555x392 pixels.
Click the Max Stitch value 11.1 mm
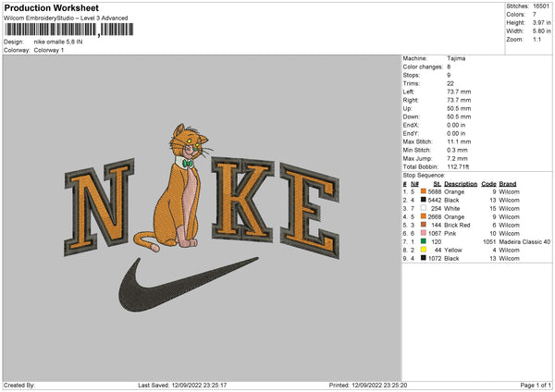[459, 141]
